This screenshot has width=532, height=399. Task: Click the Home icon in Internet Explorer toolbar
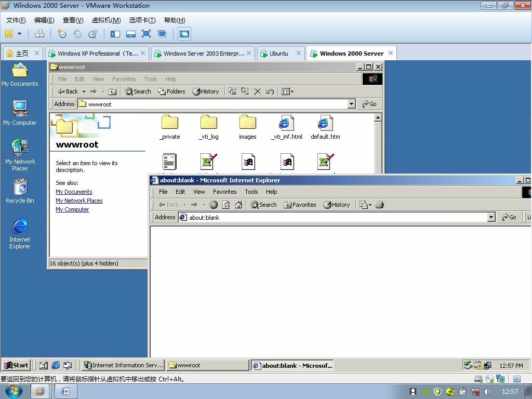pyautogui.click(x=238, y=205)
